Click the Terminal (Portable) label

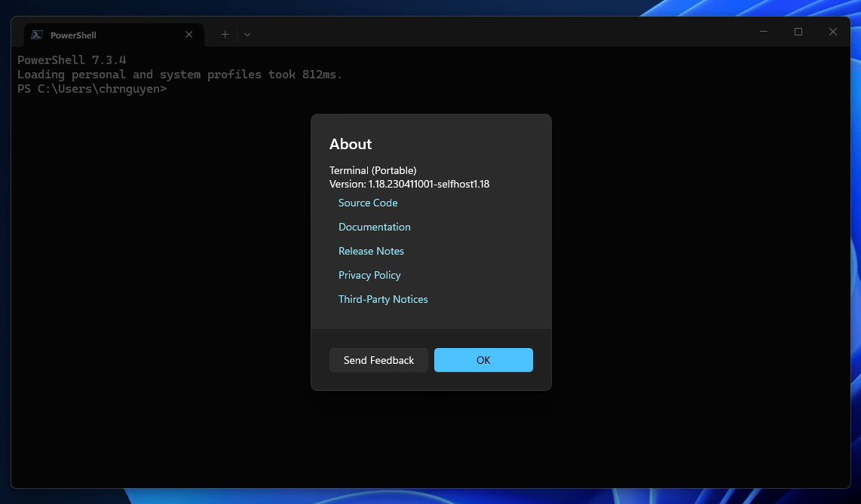click(x=372, y=170)
